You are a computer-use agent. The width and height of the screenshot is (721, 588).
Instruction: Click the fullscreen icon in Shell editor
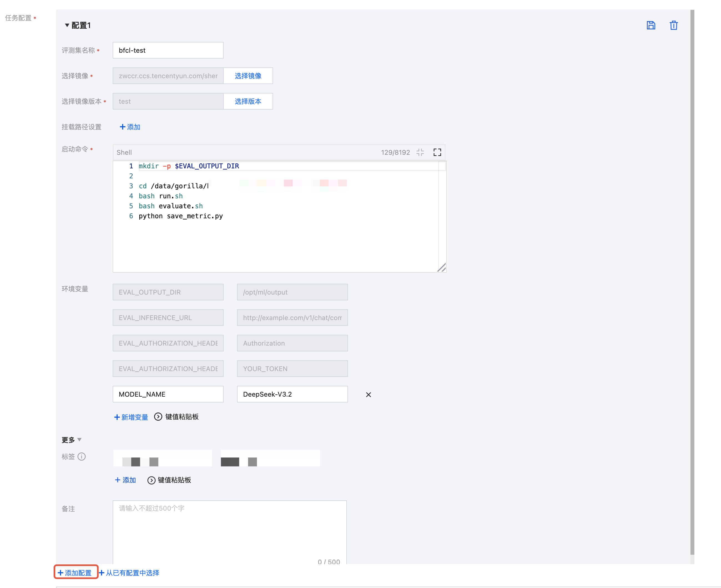[437, 153]
